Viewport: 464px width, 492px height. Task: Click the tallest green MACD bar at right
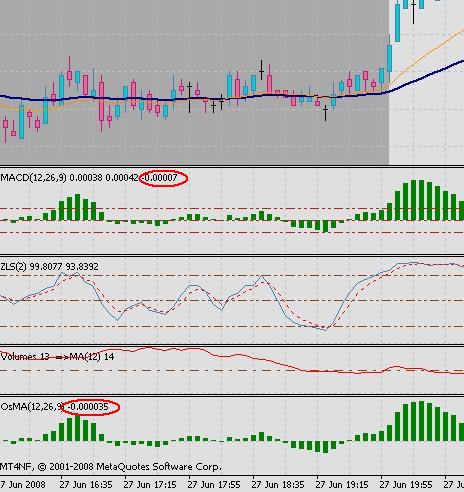414,200
